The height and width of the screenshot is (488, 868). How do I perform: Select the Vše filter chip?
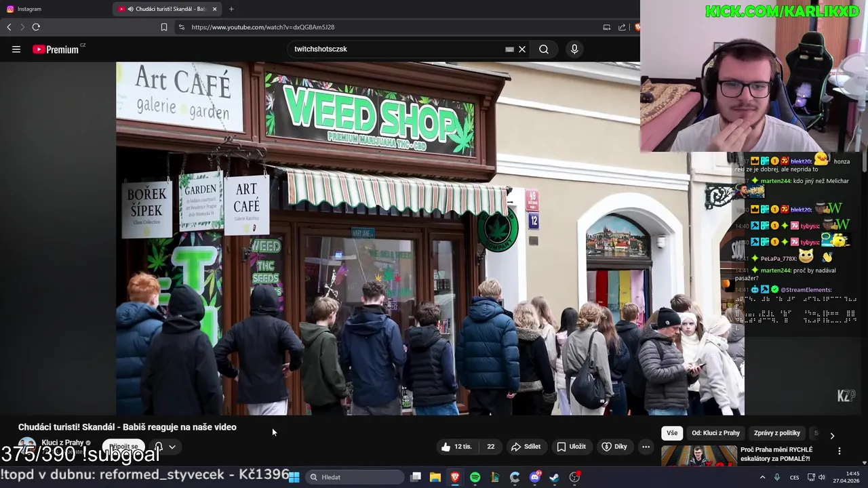[x=671, y=433]
